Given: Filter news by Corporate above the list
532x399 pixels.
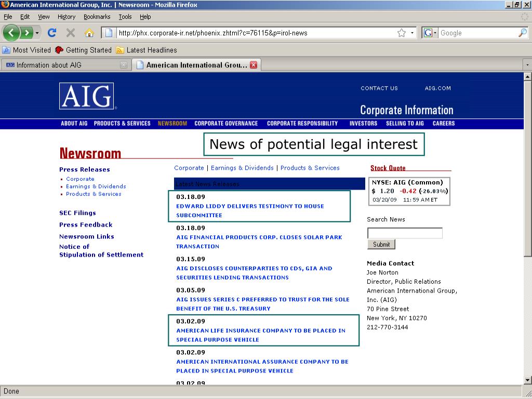Looking at the screenshot, I should [x=189, y=168].
